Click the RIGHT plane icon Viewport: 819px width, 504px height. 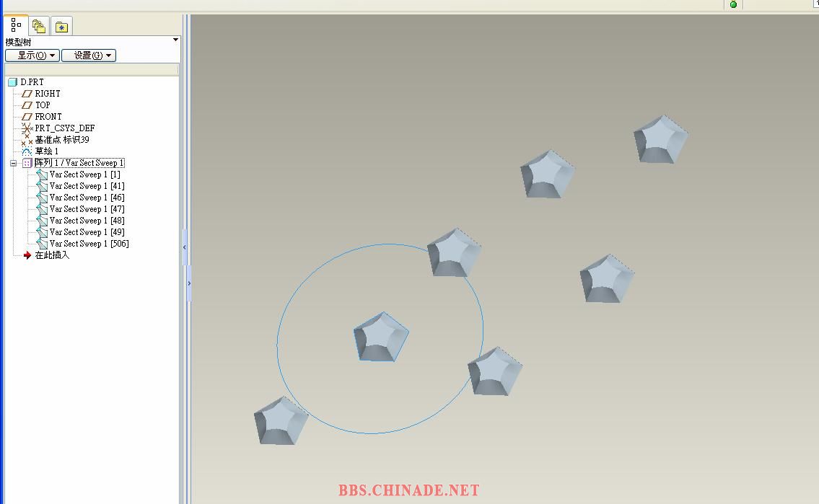point(27,94)
